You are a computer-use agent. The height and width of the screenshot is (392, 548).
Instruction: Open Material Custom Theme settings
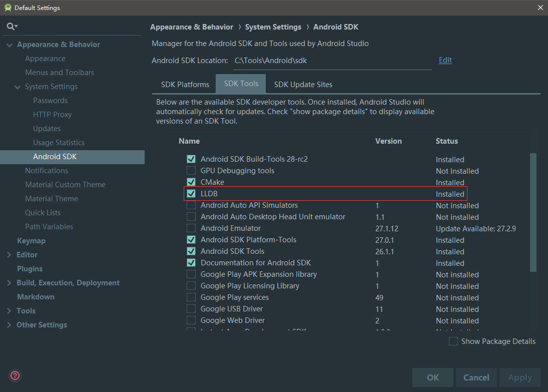[x=65, y=185]
